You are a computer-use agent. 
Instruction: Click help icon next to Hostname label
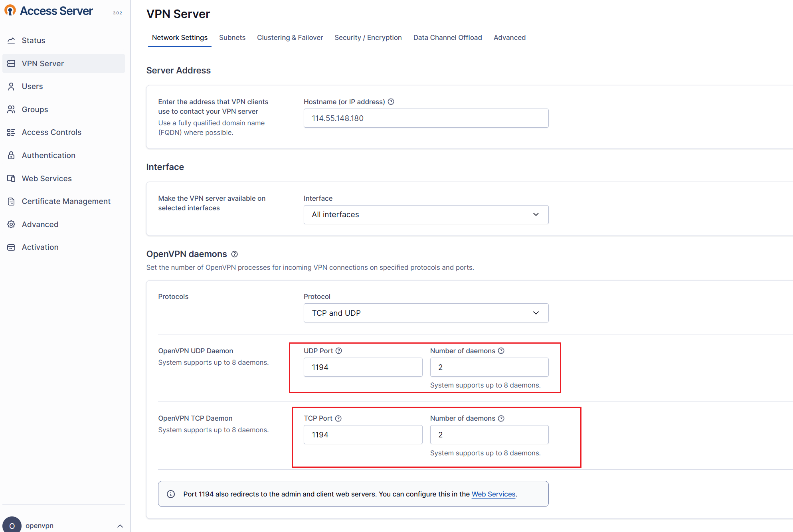(x=391, y=102)
